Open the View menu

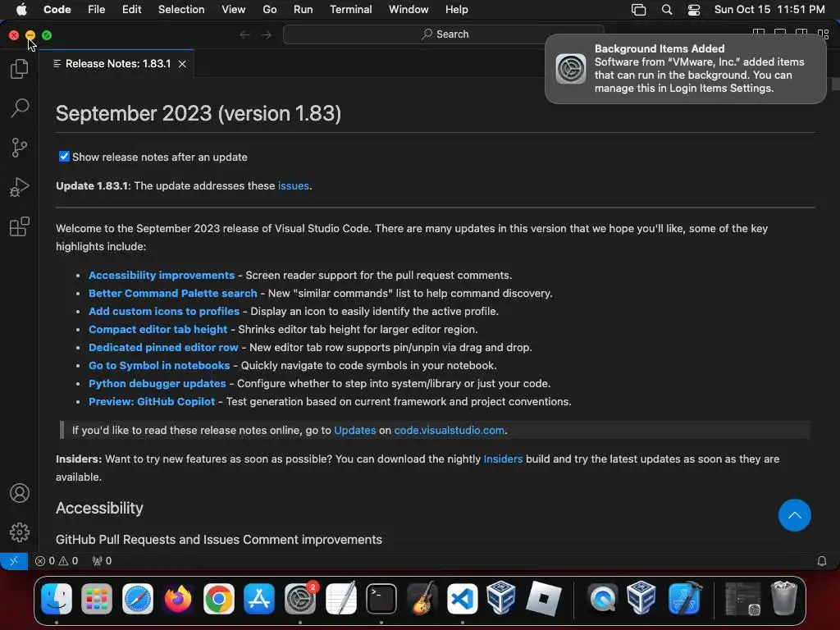pyautogui.click(x=234, y=10)
